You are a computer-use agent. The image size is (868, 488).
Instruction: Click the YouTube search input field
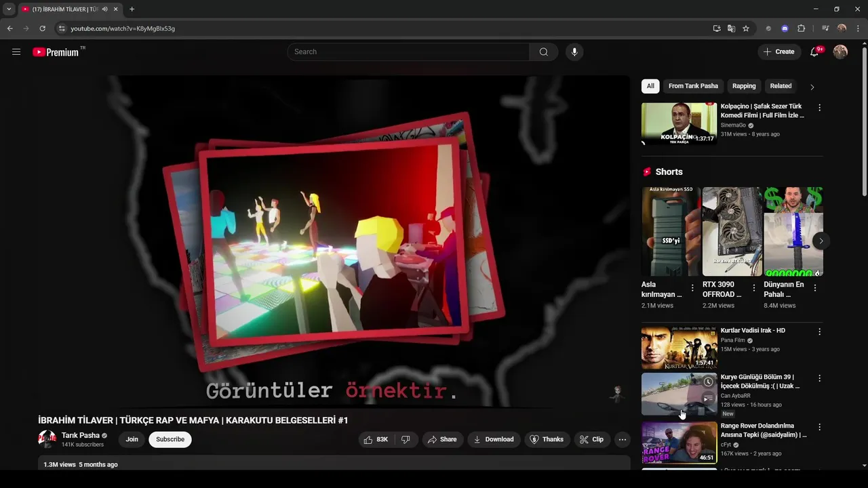408,52
